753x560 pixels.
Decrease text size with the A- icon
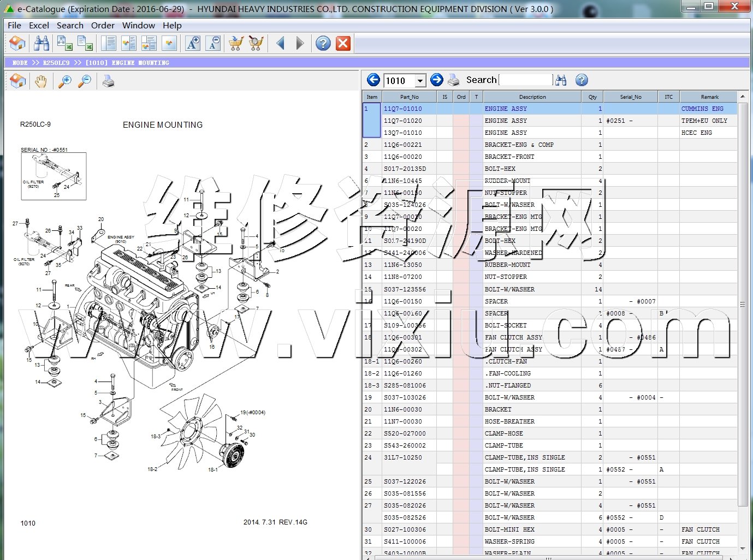tap(214, 43)
